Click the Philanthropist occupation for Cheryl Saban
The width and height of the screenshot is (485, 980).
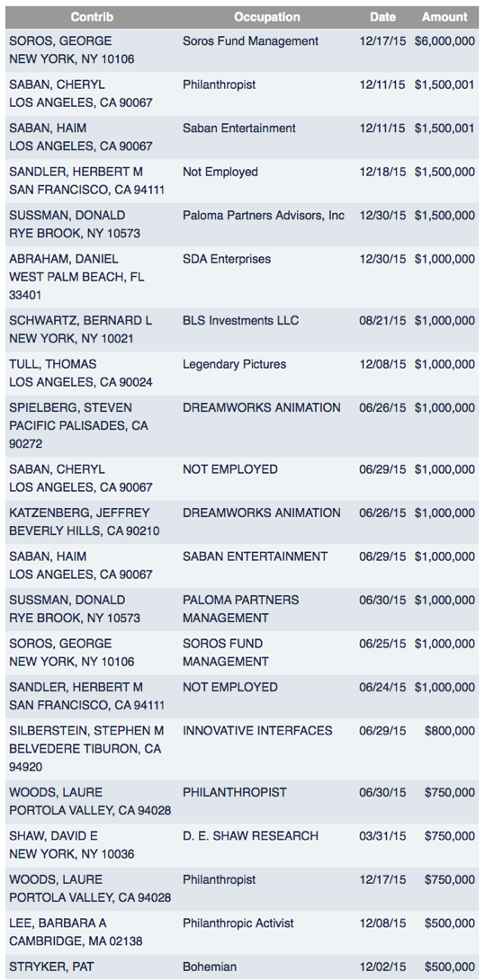219,85
